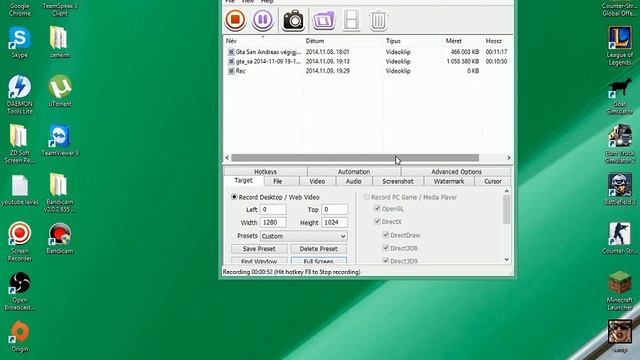Click the Height input field showing 1024
Viewport: 640px width, 360px height.
coord(335,222)
